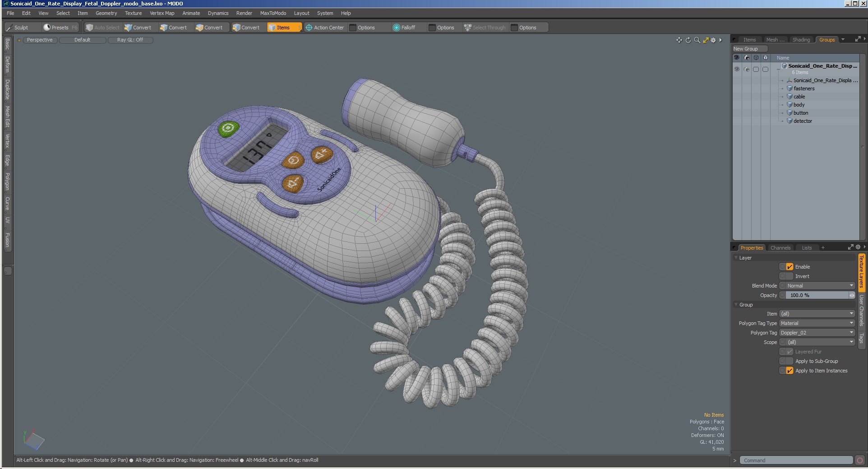
Task: Open the Ray GL: Off dropdown
Action: point(130,40)
